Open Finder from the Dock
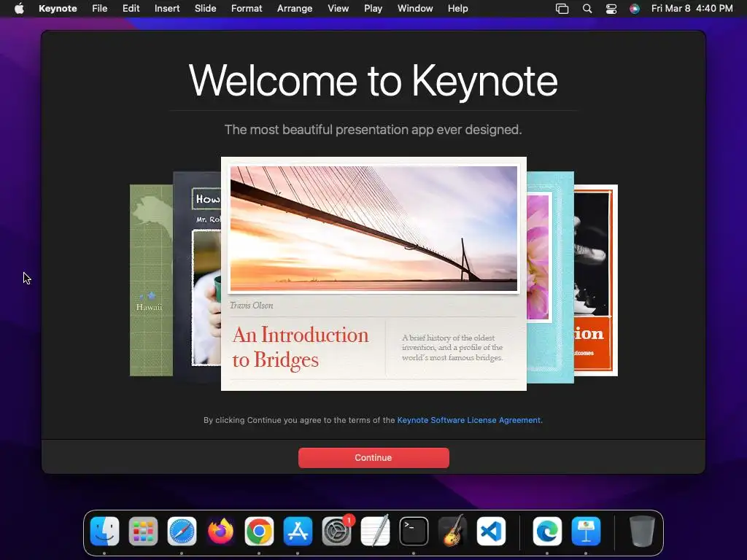 point(104,531)
